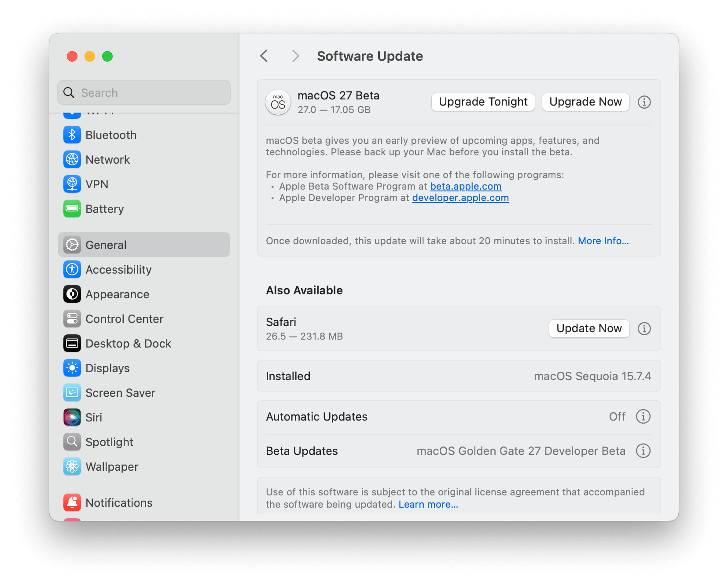Click macOS Golden Gate 27 Developer Beta value

coord(521,451)
